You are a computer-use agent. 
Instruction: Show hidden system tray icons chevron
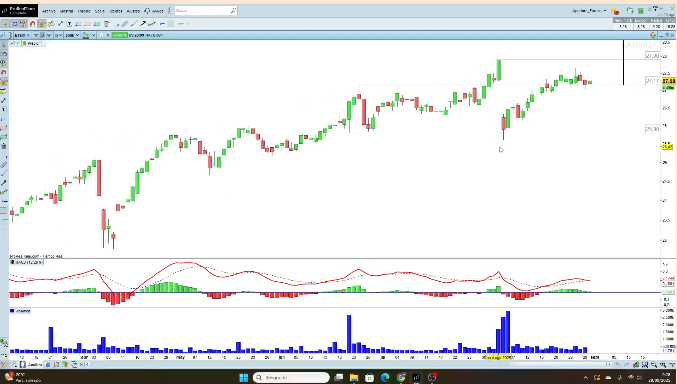585,378
